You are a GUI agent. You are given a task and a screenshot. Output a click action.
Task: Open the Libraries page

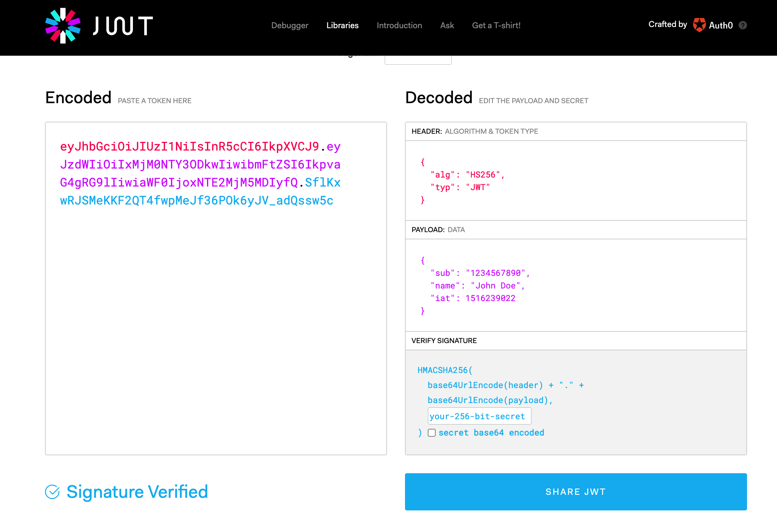(342, 25)
